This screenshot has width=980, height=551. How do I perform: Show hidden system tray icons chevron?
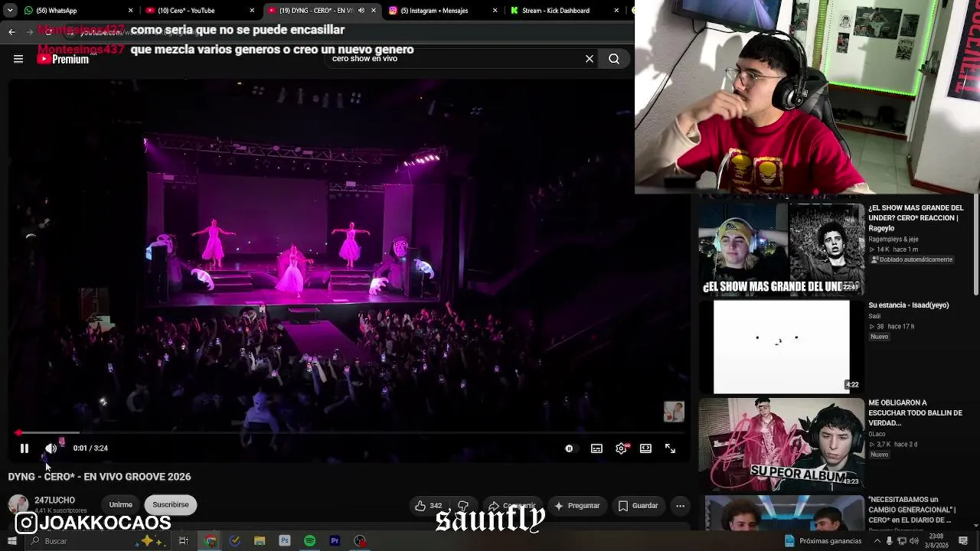[x=877, y=541]
